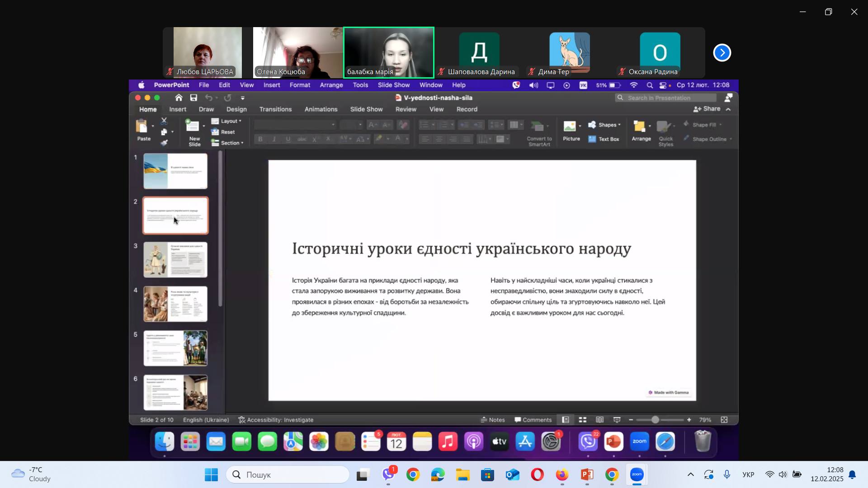Toggle the Comments pane

coord(533,420)
